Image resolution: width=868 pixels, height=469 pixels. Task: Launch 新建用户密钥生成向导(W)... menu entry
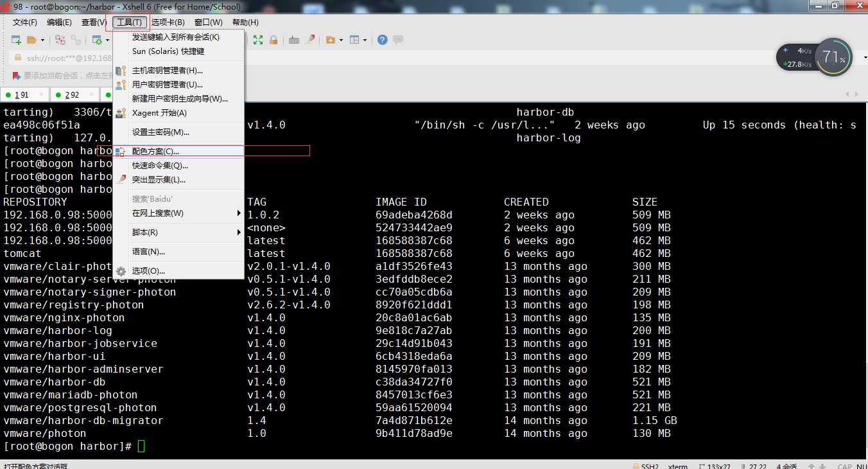point(178,99)
